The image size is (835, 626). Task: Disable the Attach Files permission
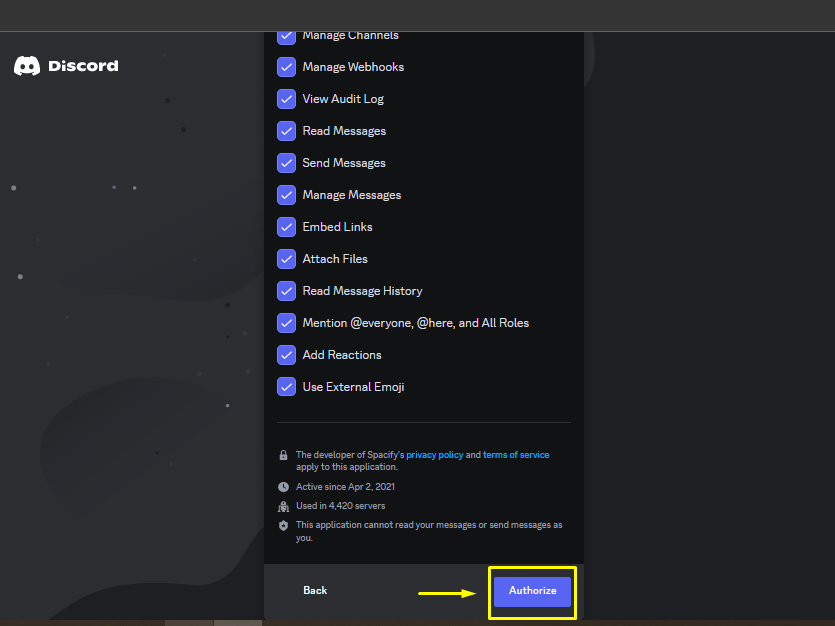[286, 259]
